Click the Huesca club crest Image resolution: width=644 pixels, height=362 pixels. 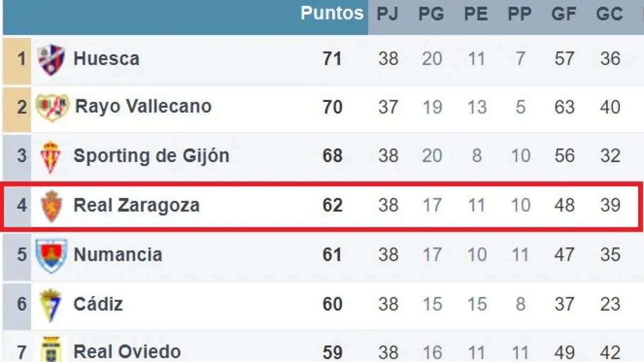pyautogui.click(x=52, y=59)
